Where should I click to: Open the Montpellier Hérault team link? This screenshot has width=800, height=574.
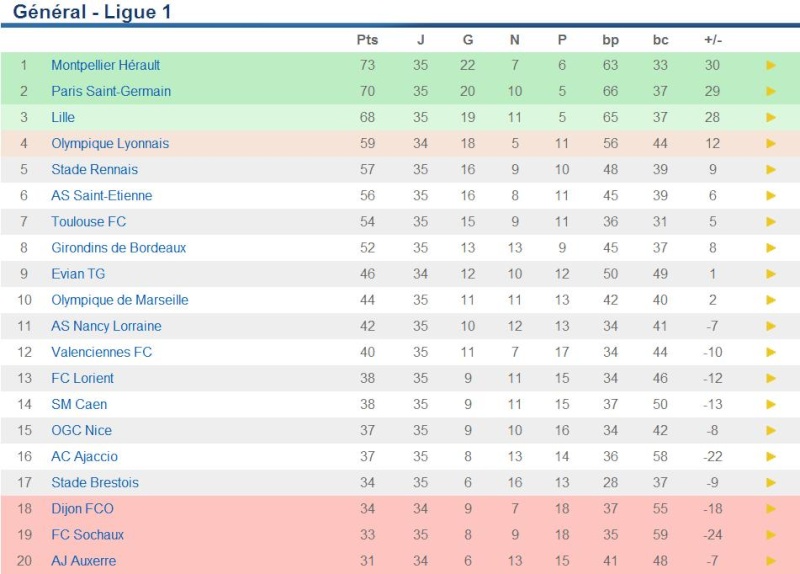(106, 65)
